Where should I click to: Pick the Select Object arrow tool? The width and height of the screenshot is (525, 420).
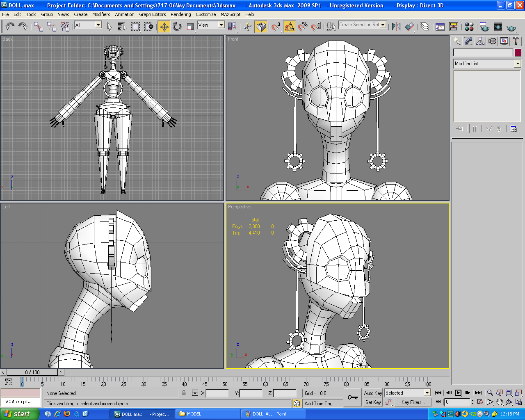(x=109, y=27)
